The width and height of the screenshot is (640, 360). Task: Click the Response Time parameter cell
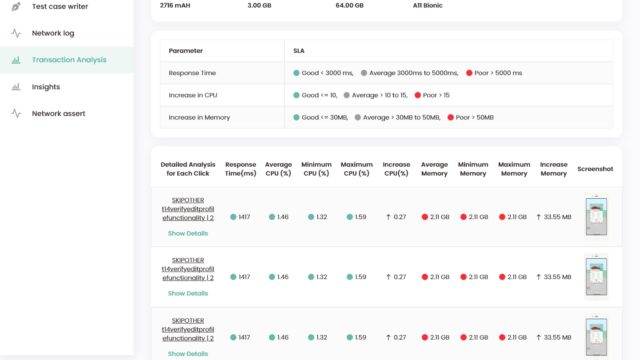[222, 73]
